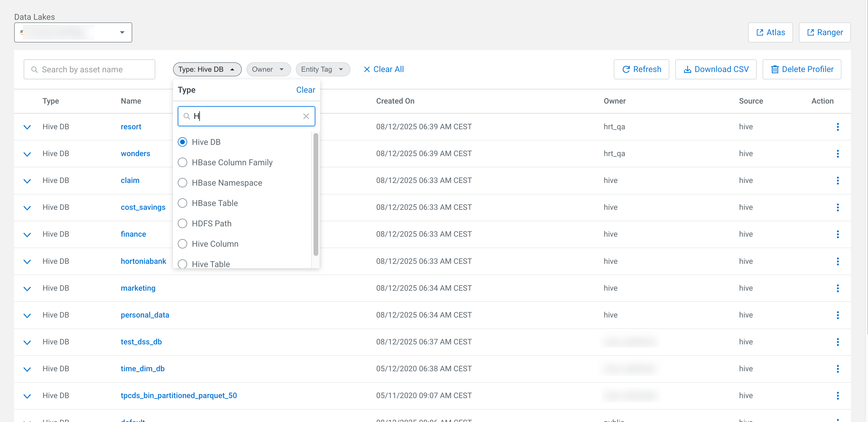Select the HBase Table radio option
This screenshot has height=422, width=868.
coord(182,203)
